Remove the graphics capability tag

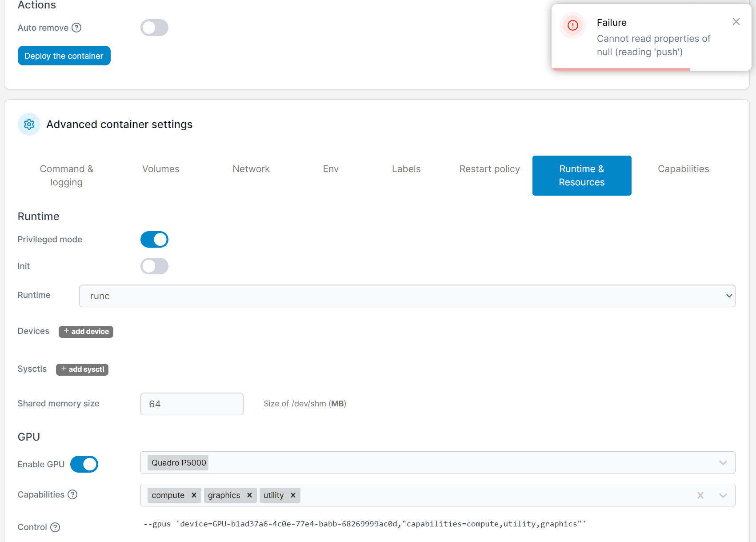pos(249,495)
